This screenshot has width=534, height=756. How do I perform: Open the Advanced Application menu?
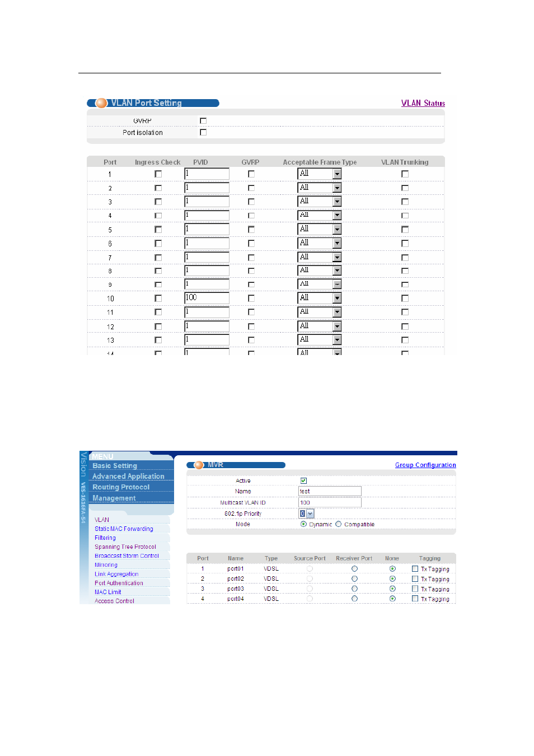coord(128,477)
